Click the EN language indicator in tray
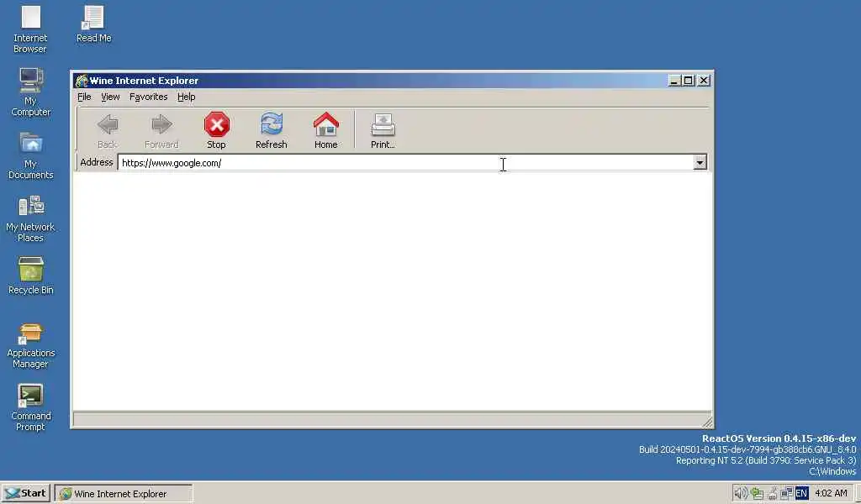Image resolution: width=861 pixels, height=504 pixels. 801,493
